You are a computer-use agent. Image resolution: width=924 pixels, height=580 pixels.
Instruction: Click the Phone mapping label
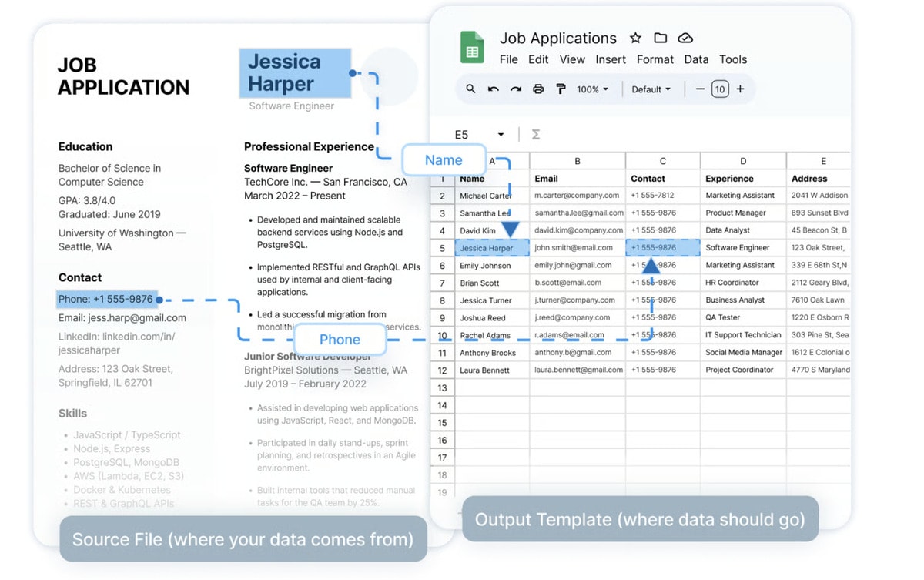pyautogui.click(x=340, y=340)
